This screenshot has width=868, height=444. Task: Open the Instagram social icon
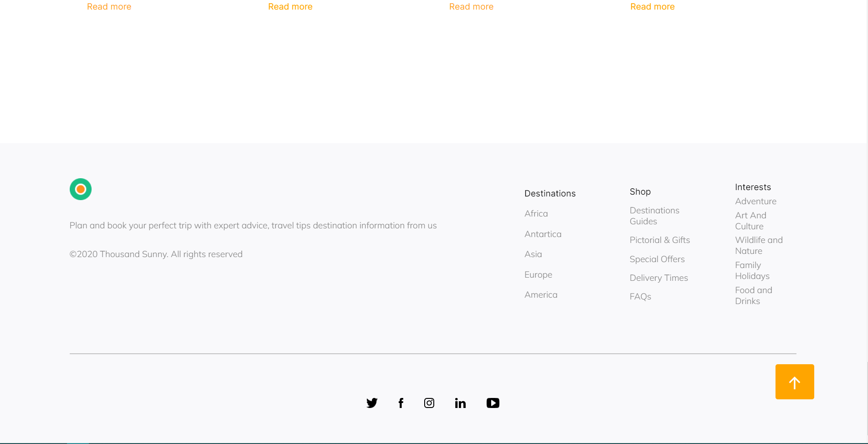pos(429,403)
